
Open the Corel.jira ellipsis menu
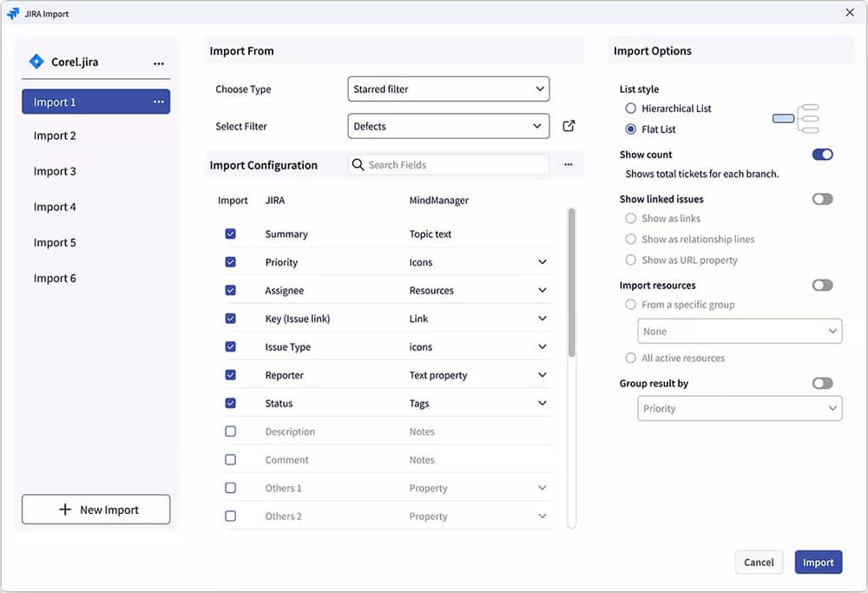159,62
